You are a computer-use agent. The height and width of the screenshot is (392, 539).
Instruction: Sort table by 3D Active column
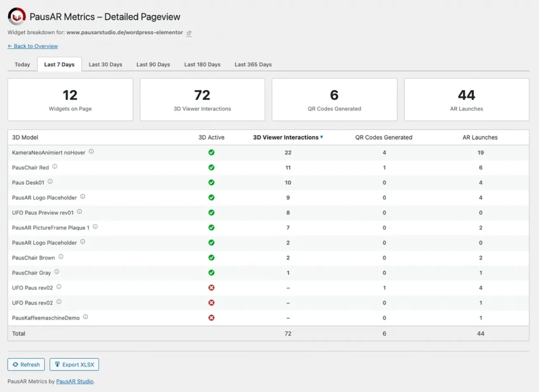(x=212, y=137)
